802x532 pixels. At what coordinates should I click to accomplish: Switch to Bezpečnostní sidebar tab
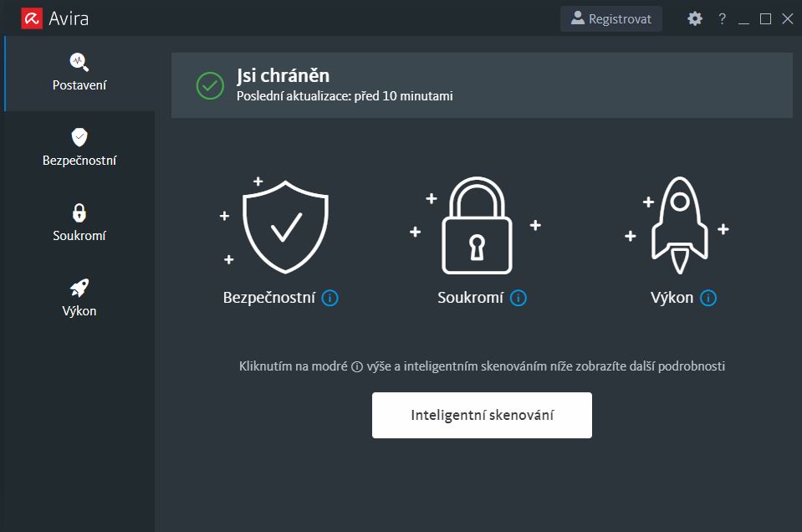(x=79, y=148)
